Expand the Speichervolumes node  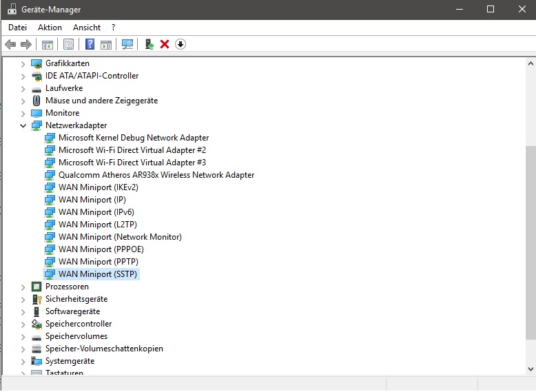point(23,337)
